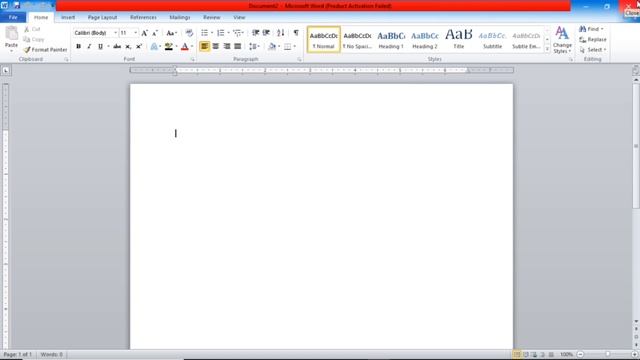Click the multilevel list icon
The width and height of the screenshot is (640, 360).
coord(237,33)
